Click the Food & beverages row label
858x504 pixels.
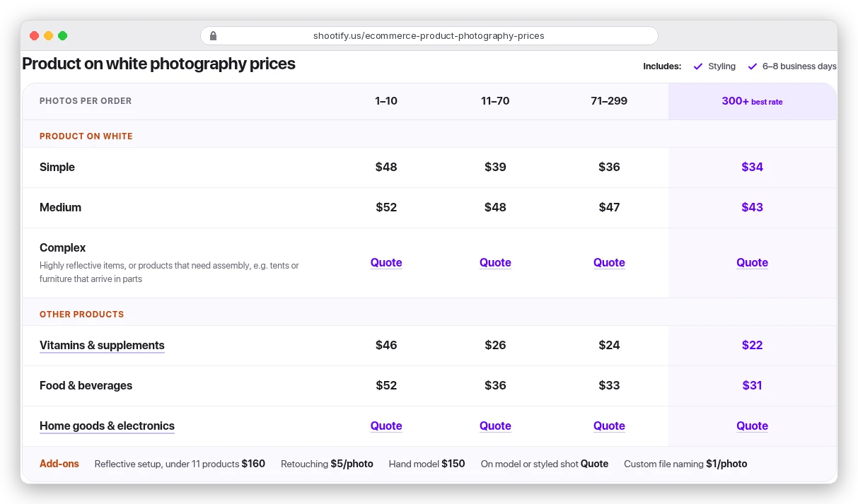point(86,385)
